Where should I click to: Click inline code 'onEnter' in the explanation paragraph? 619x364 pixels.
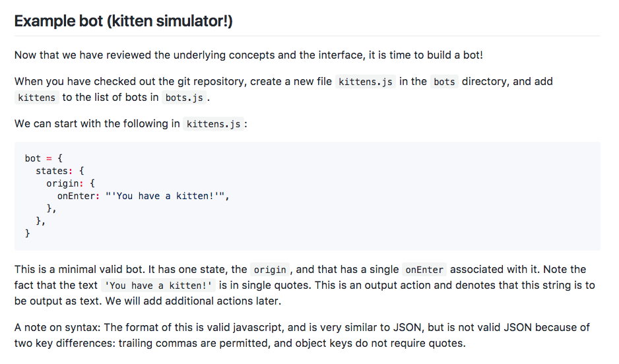(x=424, y=270)
